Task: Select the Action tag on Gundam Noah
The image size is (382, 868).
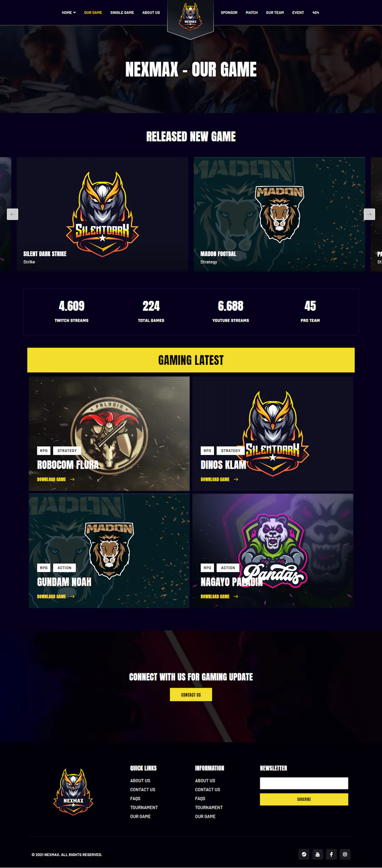Action: pyautogui.click(x=65, y=568)
